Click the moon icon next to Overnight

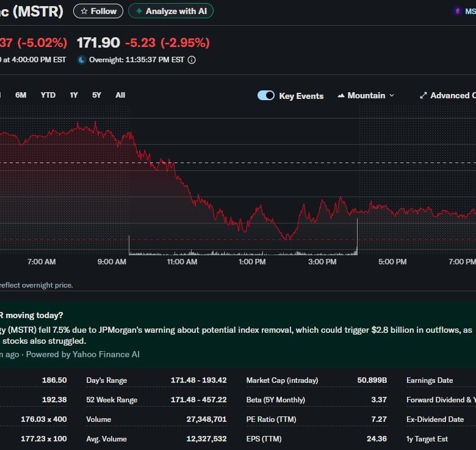coord(82,60)
